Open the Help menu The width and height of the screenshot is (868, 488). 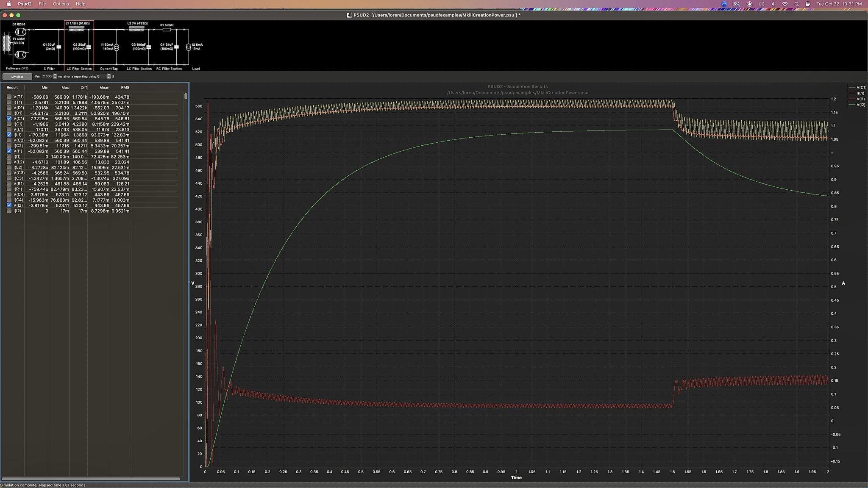pos(81,4)
